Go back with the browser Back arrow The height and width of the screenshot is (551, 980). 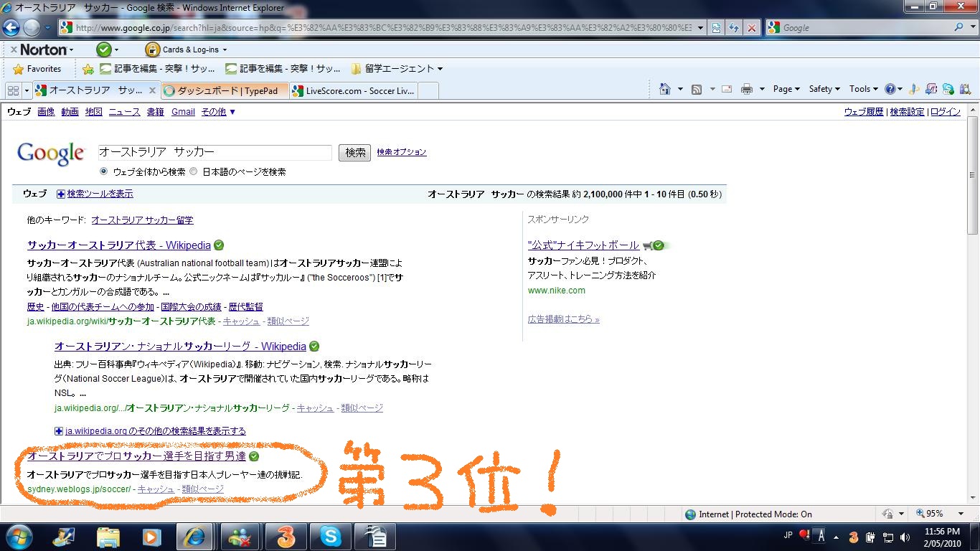(x=11, y=28)
